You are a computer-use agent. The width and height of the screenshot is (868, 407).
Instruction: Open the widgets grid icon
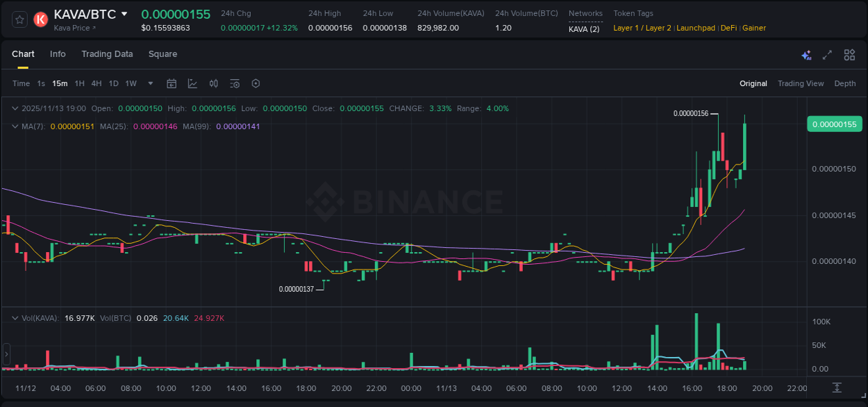tap(849, 54)
